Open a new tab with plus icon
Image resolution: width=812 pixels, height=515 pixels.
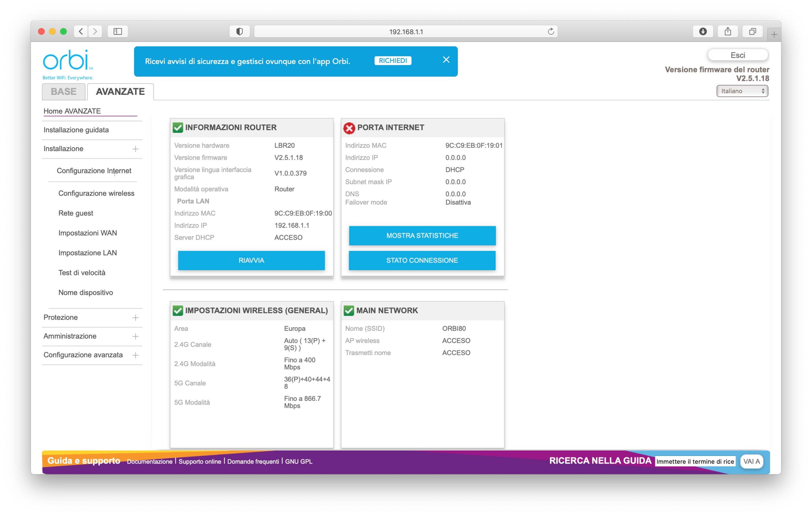click(x=774, y=34)
